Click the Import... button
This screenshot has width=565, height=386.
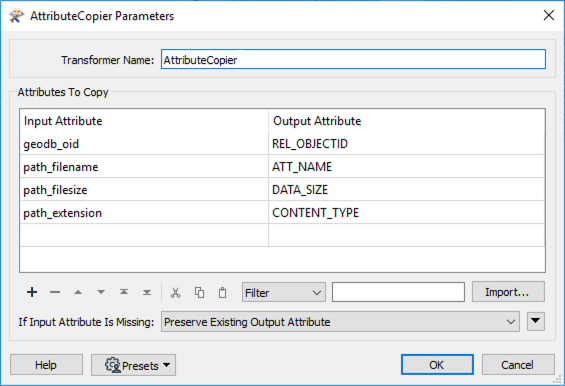coord(508,292)
